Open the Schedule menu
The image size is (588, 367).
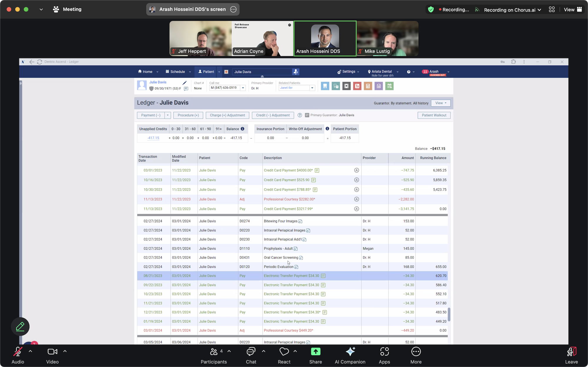click(x=178, y=72)
